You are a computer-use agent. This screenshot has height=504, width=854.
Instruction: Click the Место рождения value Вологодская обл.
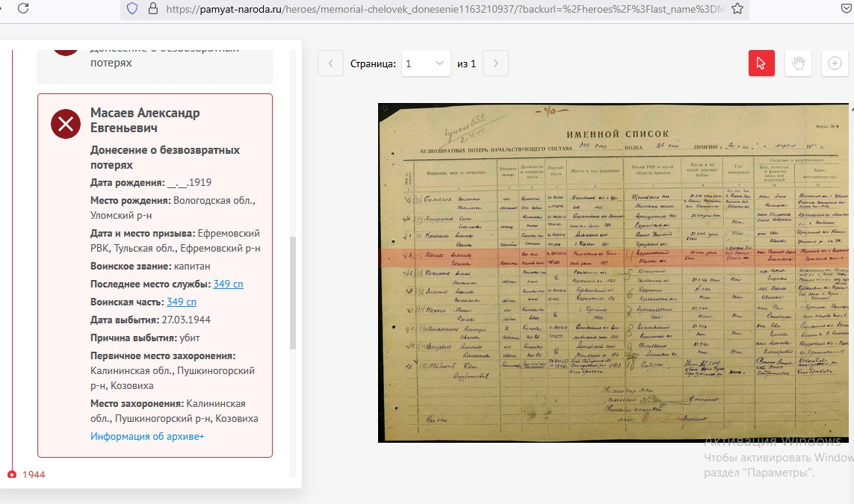(x=214, y=200)
